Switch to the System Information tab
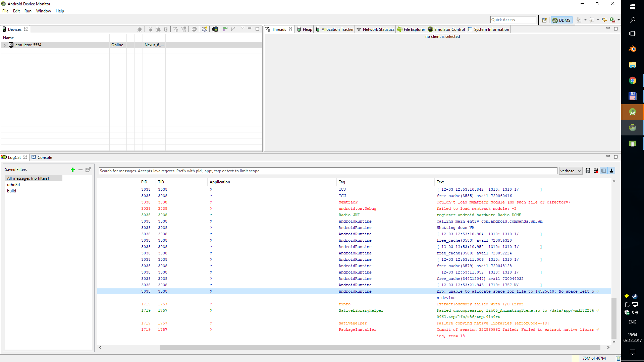 point(488,29)
